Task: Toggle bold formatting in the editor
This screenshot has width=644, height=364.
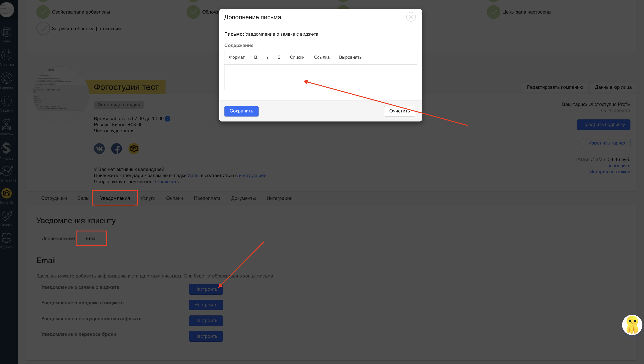Action: click(x=256, y=57)
